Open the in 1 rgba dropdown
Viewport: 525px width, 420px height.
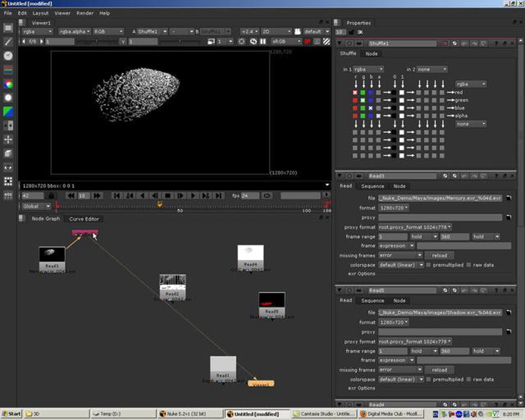point(368,69)
